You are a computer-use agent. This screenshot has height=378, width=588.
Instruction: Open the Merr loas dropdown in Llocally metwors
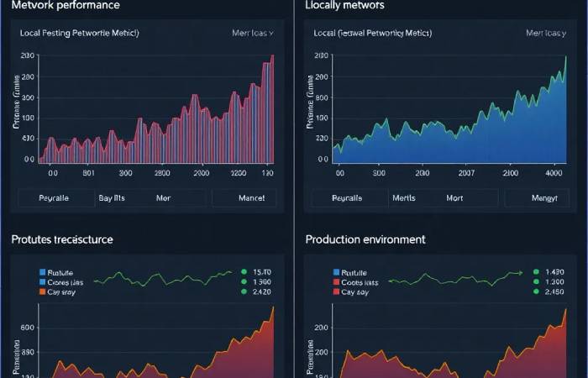[546, 33]
